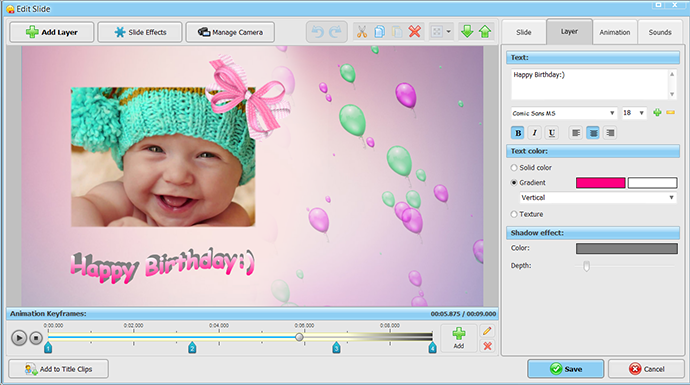
Task: Open the font size 18 dropdown
Action: point(633,113)
